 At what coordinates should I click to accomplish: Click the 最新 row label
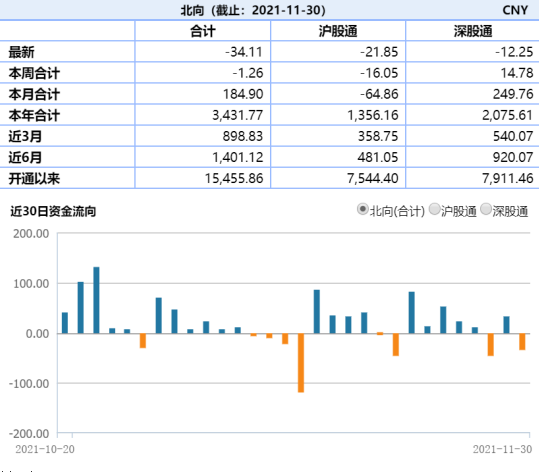[x=21, y=52]
